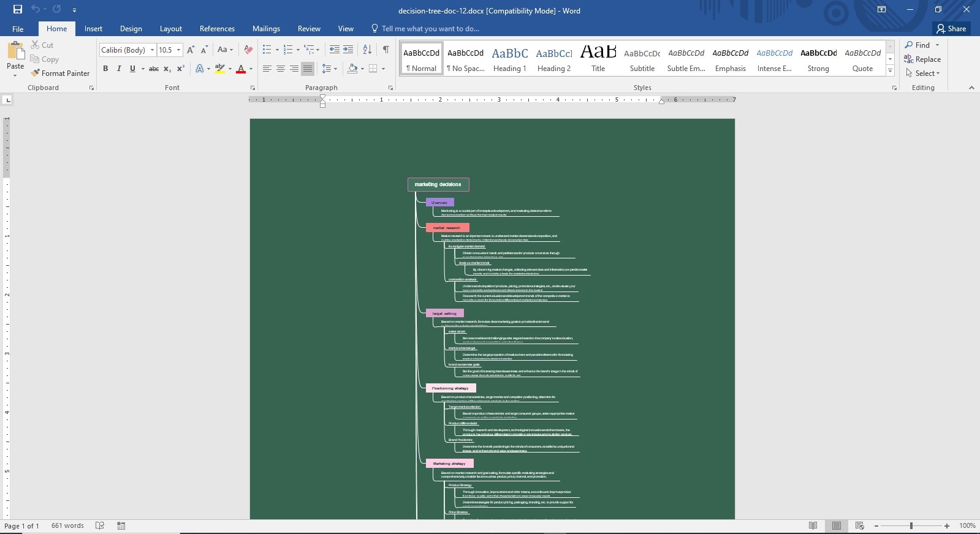Click the word count in status bar
The height and width of the screenshot is (534, 980).
click(x=67, y=525)
